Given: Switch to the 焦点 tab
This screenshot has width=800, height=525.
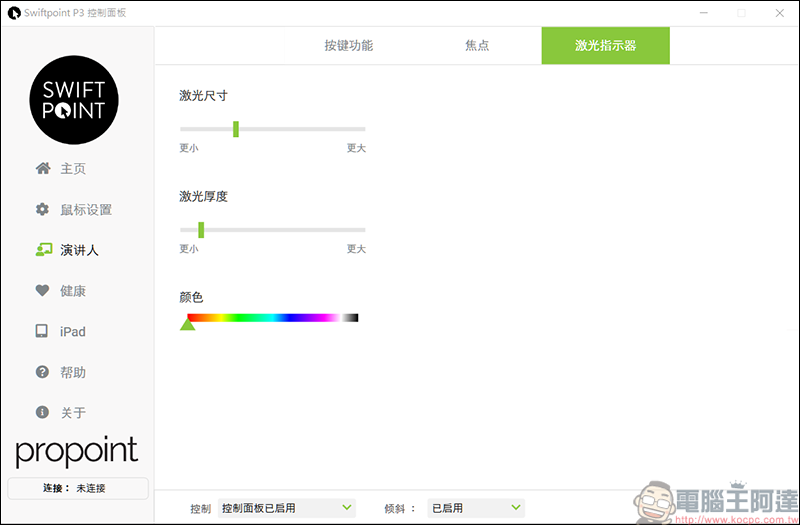Looking at the screenshot, I should [477, 45].
